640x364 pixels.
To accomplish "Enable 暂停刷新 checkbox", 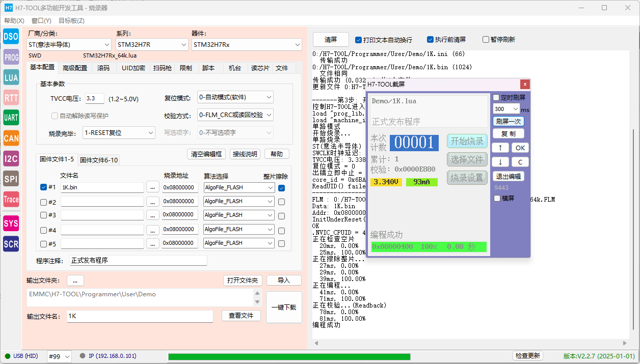I will (486, 40).
